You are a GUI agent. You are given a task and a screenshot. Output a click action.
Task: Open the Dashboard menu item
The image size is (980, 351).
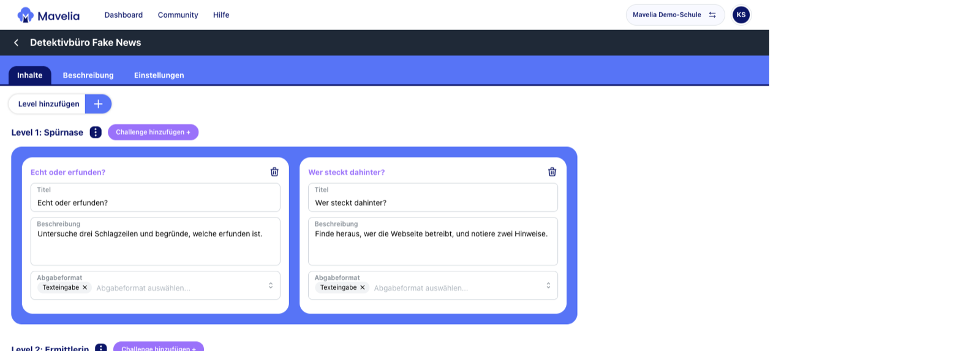point(124,15)
